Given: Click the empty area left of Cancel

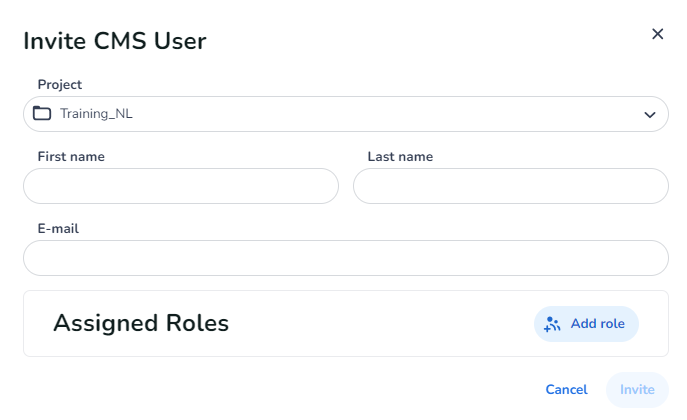Looking at the screenshot, I should point(280,390).
